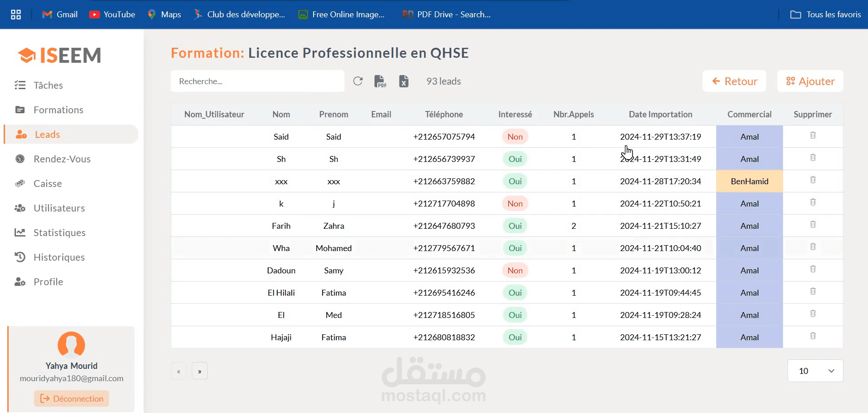Export leads to Excel file
Image resolution: width=868 pixels, height=413 pixels.
click(x=404, y=81)
